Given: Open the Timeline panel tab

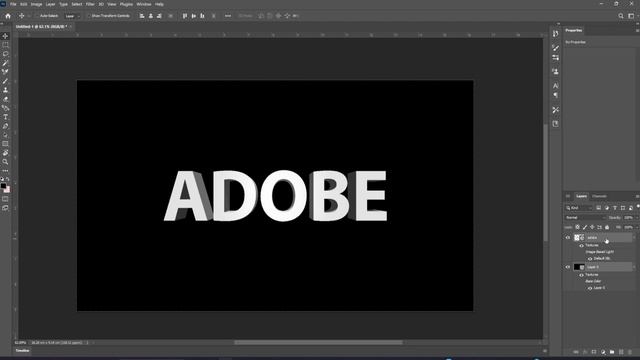Looking at the screenshot, I should 22,351.
